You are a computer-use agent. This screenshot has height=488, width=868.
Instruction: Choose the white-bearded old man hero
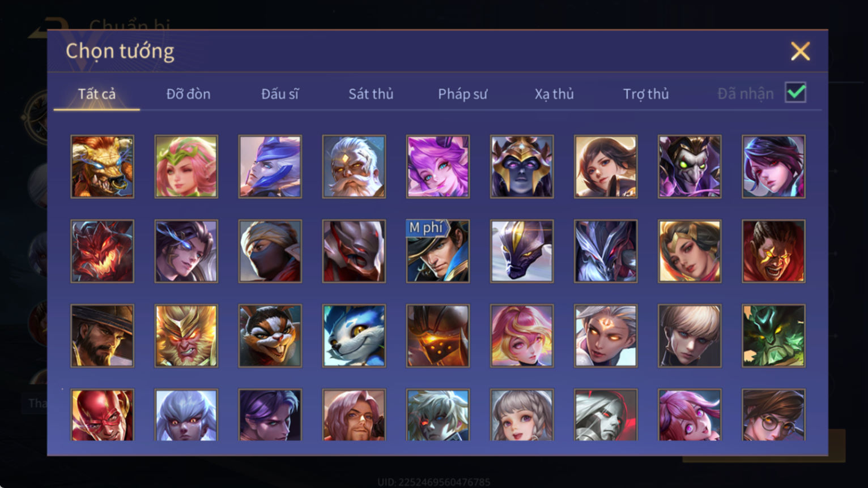click(x=354, y=166)
